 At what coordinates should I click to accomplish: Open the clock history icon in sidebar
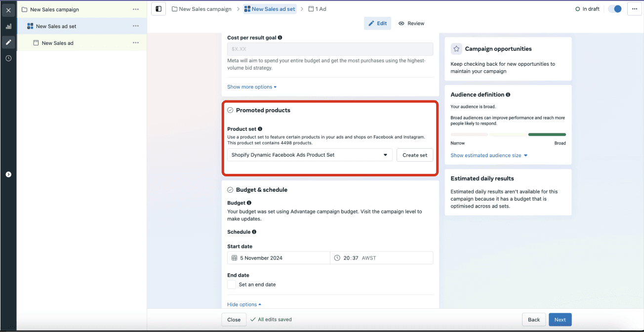pyautogui.click(x=8, y=58)
